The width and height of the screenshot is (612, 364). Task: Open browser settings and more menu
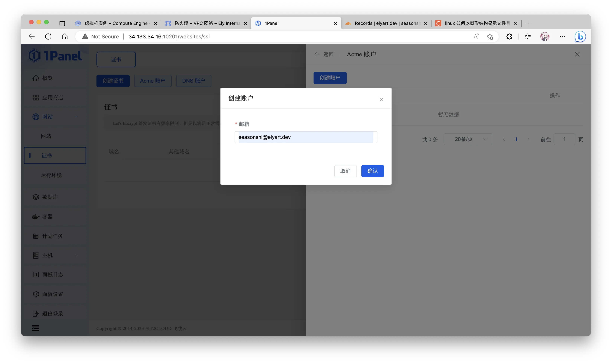562,37
